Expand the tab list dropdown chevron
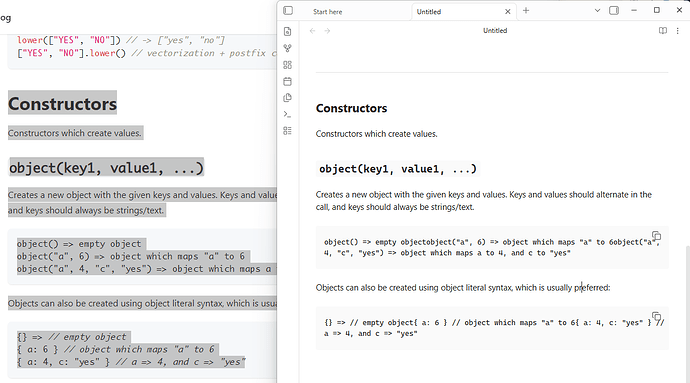 [x=597, y=11]
